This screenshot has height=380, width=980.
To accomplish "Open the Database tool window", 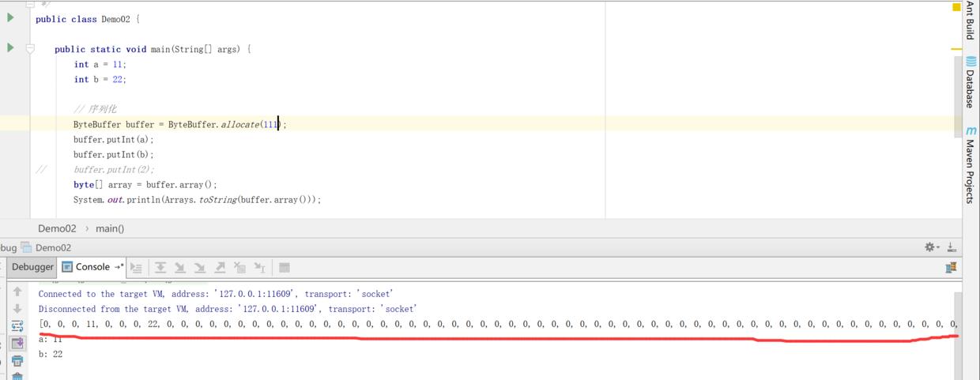I will (x=970, y=83).
